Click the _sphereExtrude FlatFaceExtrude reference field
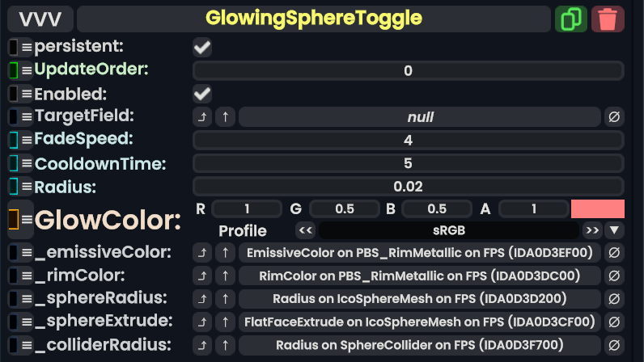644x362 pixels. tap(420, 322)
